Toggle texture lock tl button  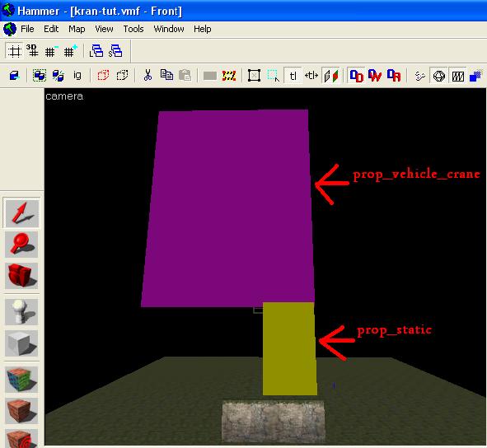click(x=293, y=76)
